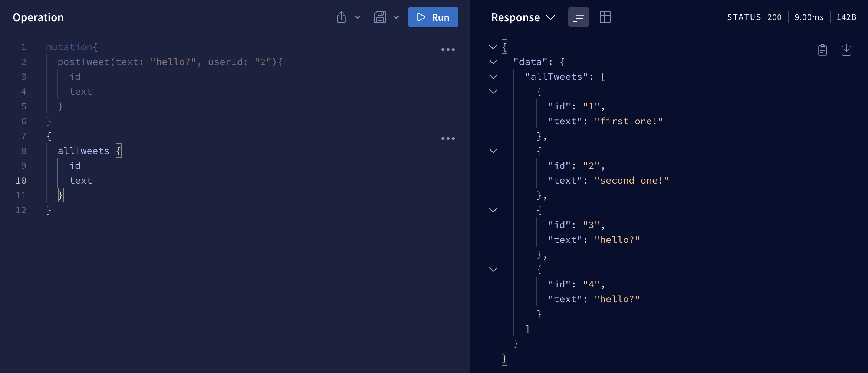Open the share options dropdown arrow
This screenshot has height=373, width=868.
click(358, 17)
